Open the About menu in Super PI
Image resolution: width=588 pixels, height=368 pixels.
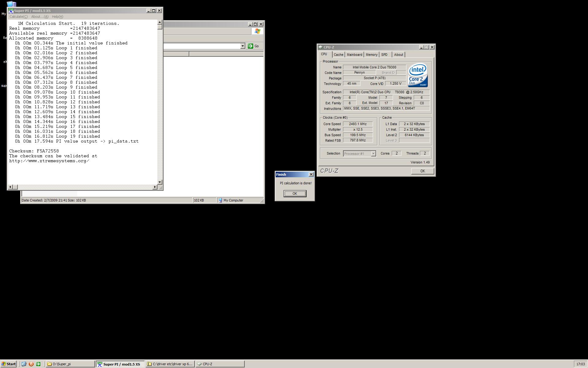coord(40,17)
